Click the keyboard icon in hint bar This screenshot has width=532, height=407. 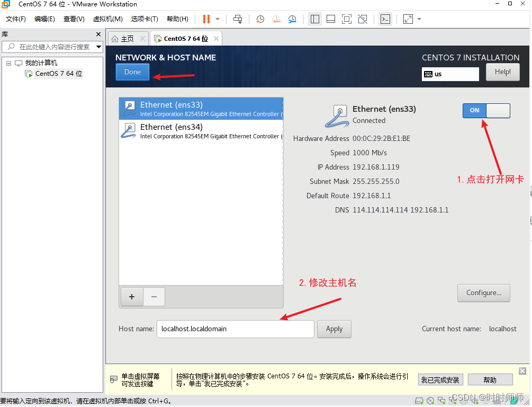pyautogui.click(x=114, y=379)
